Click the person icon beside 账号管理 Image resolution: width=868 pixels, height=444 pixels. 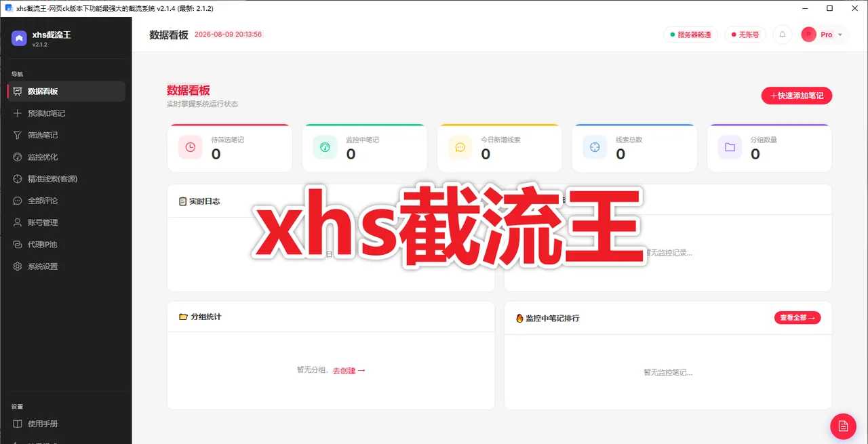(x=18, y=222)
